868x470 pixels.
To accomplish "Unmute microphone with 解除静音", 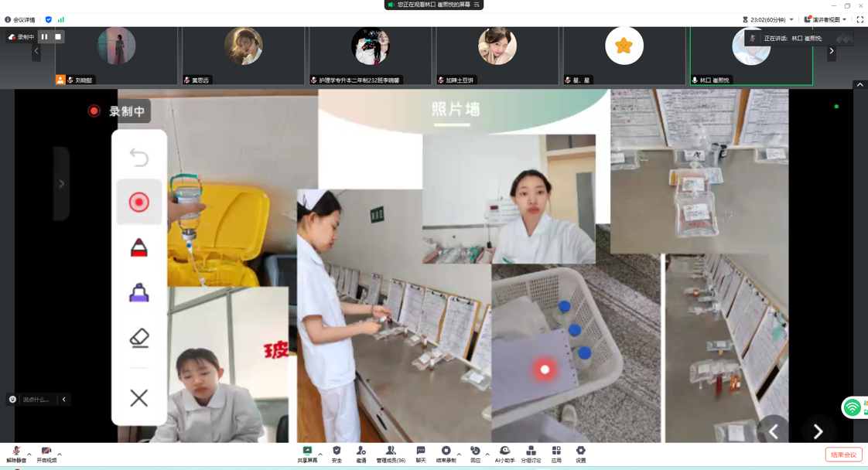I will pos(16,454).
